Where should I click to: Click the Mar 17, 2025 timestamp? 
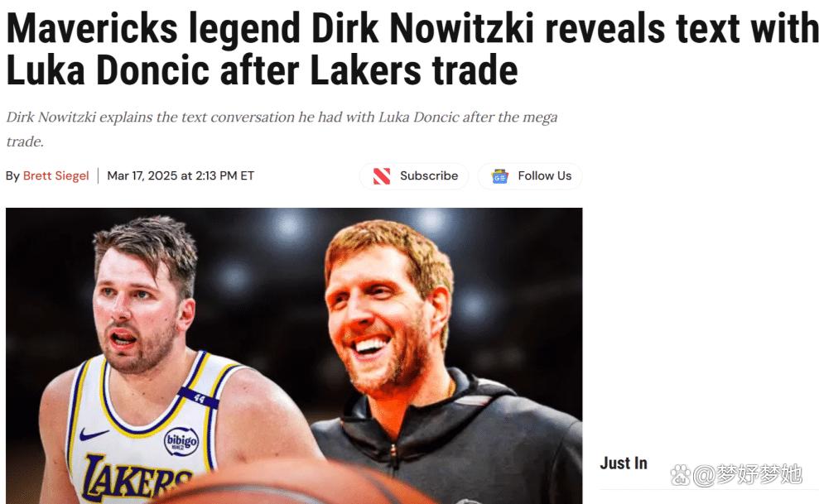click(181, 175)
